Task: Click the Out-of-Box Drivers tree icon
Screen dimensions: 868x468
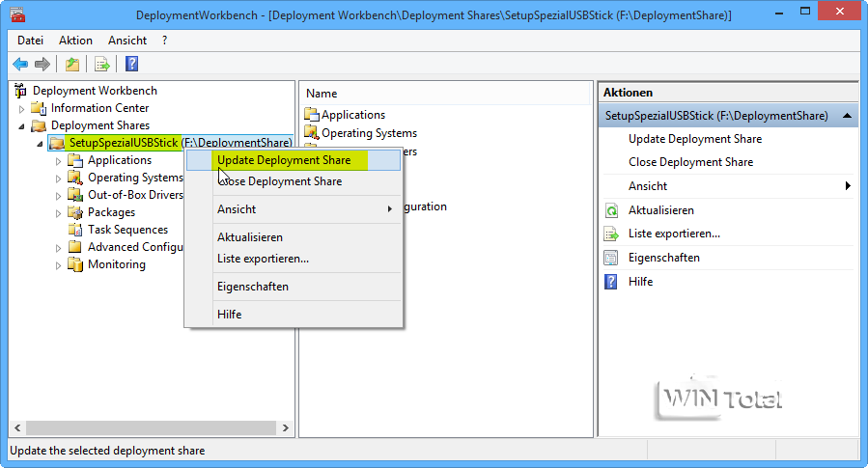Action: (75, 195)
